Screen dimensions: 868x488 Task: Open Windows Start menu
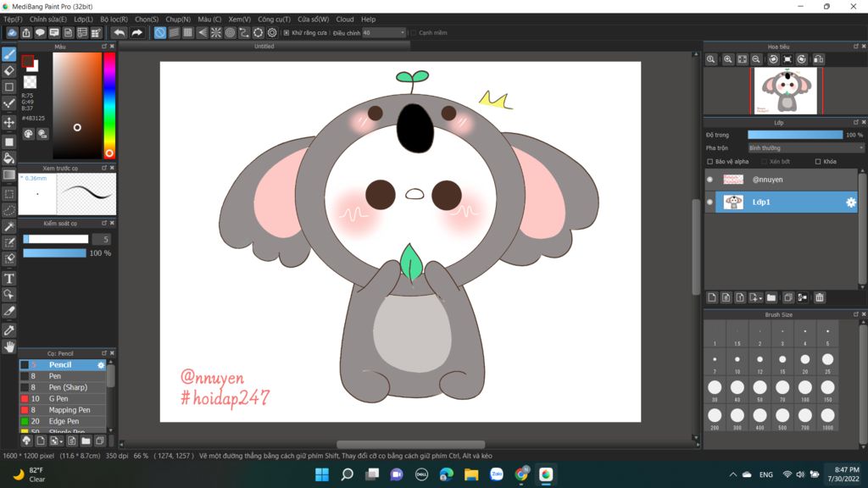click(321, 474)
